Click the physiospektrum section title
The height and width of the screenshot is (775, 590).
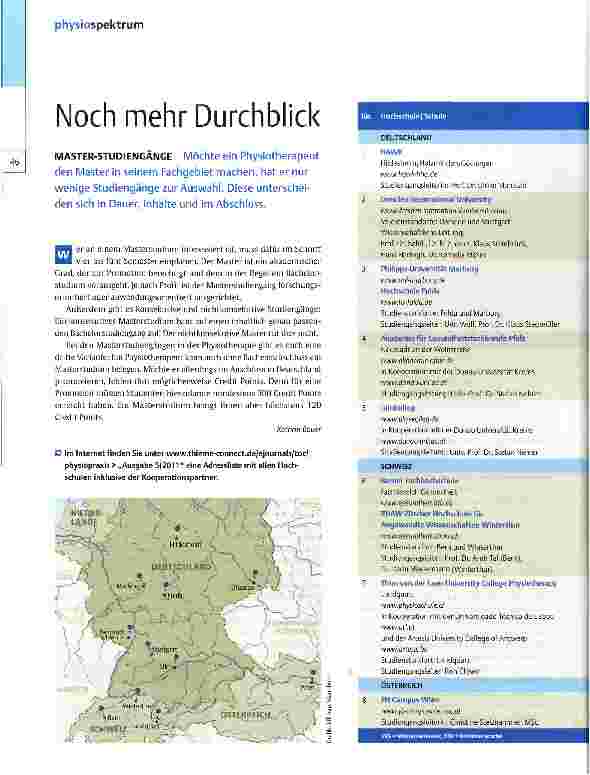(99, 25)
